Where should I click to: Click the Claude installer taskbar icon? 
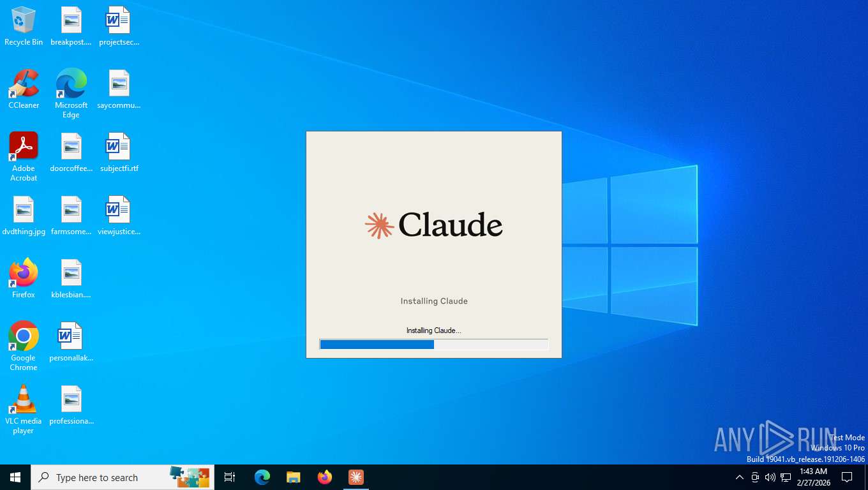pyautogui.click(x=355, y=477)
